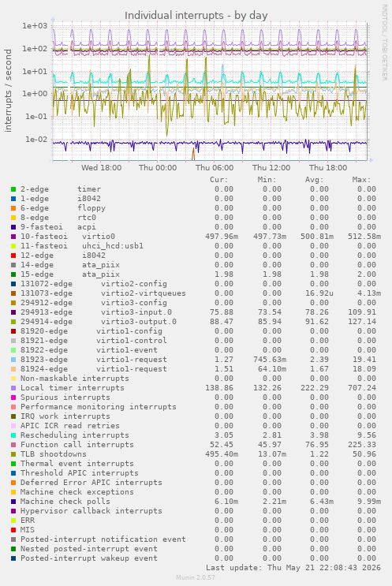Click the Munin 2.0.57 footer text
Viewport: 392px width, 586px height.
pyautogui.click(x=196, y=577)
